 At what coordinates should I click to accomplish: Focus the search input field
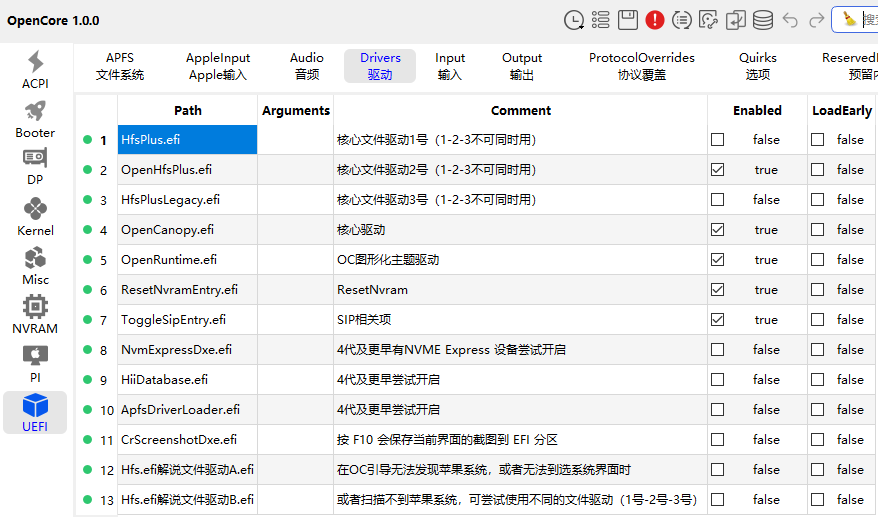(869, 20)
